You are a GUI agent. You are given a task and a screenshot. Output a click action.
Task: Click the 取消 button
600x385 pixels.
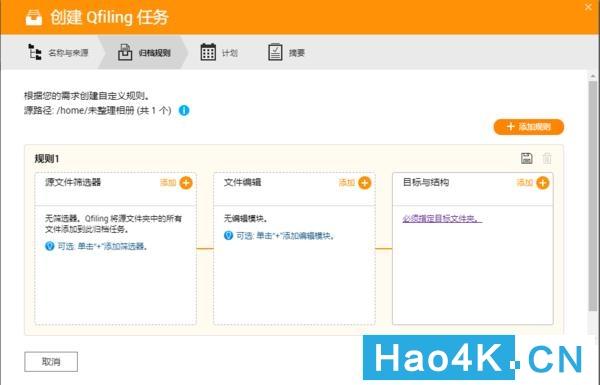[51, 362]
